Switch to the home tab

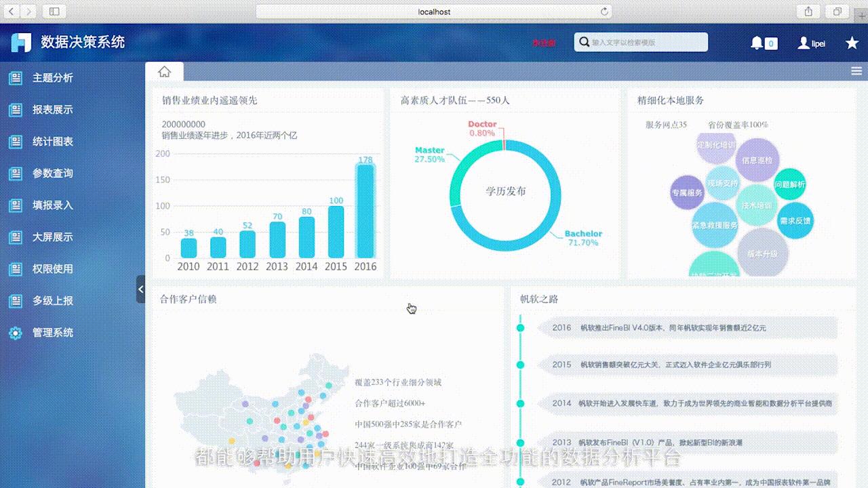coord(164,70)
